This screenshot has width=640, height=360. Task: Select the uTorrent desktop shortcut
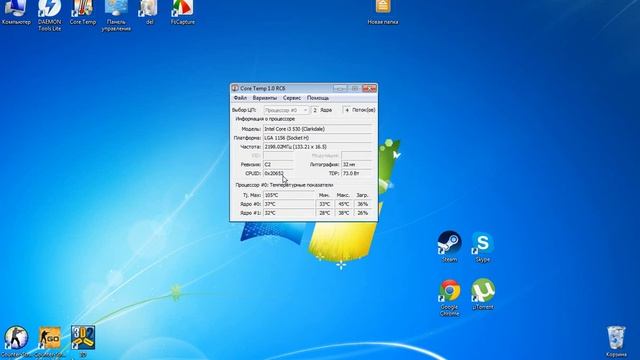click(483, 294)
